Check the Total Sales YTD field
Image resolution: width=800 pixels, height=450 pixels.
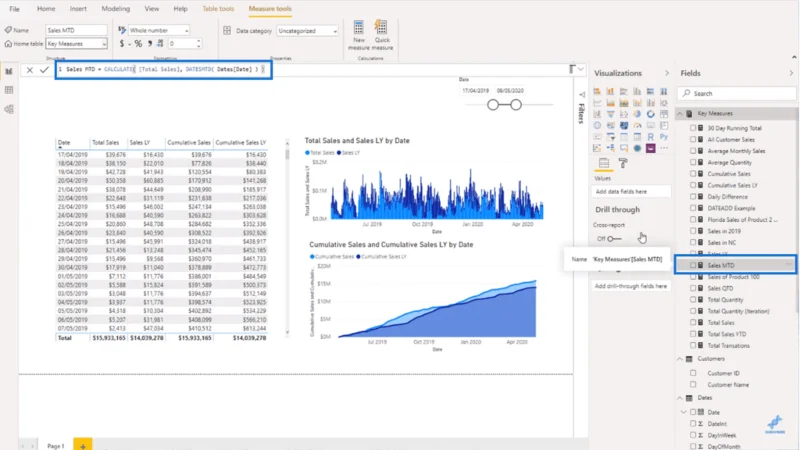(x=693, y=334)
